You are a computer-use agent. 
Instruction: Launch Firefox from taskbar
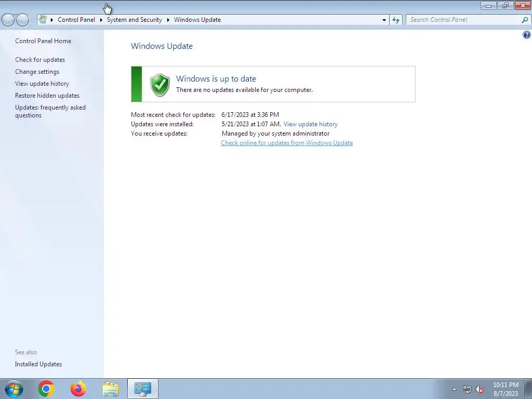[x=78, y=389]
